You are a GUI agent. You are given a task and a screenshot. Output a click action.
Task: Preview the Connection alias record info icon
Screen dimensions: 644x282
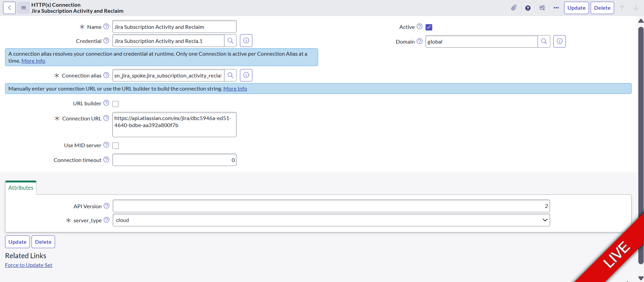[x=246, y=75]
